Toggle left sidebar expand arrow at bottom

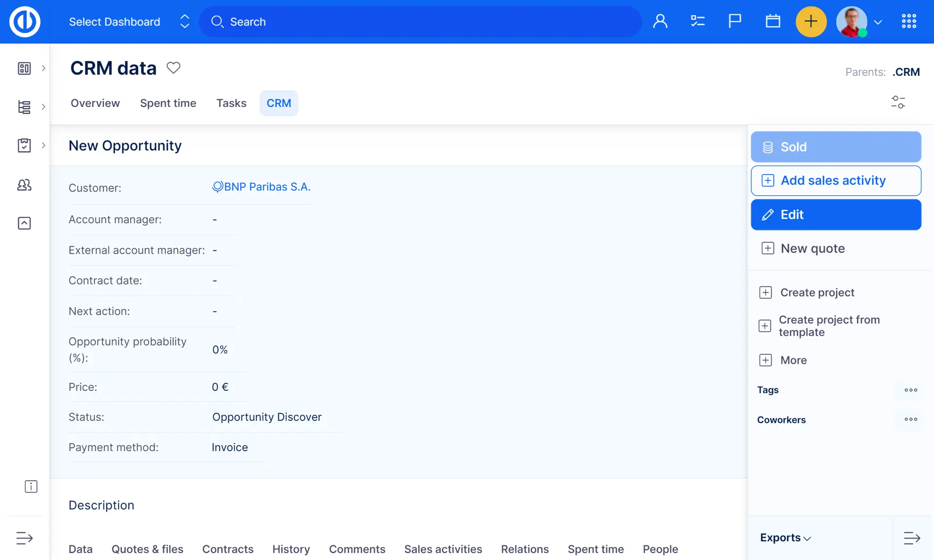(24, 538)
